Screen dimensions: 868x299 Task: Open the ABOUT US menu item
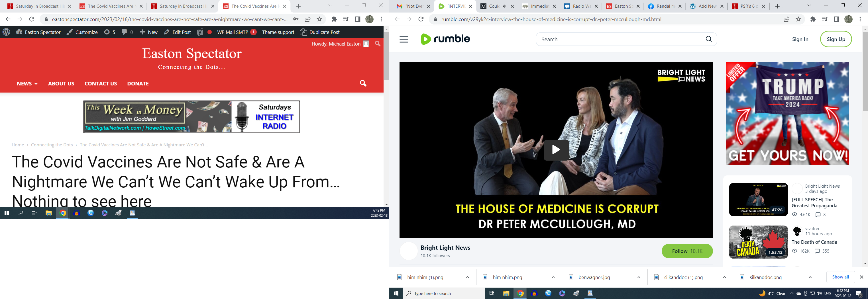tap(61, 83)
